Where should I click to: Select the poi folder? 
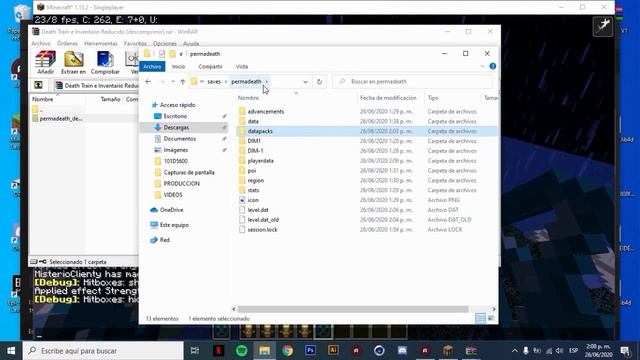click(252, 171)
